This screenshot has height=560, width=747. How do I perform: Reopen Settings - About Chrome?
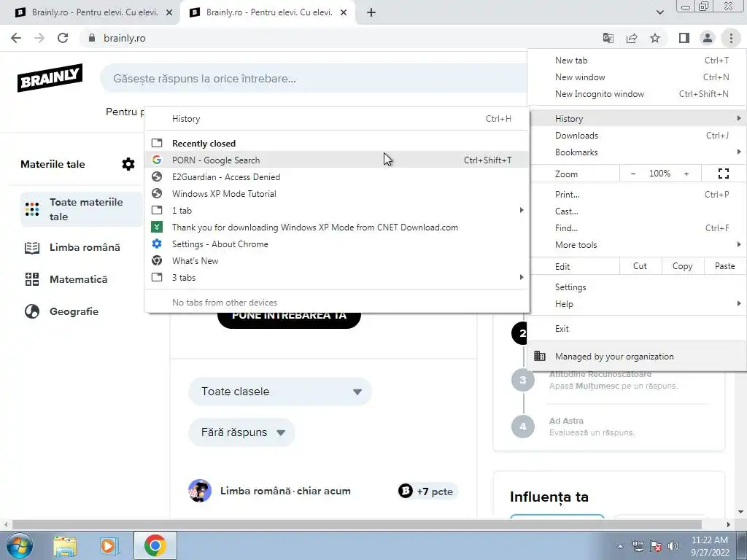point(337,244)
